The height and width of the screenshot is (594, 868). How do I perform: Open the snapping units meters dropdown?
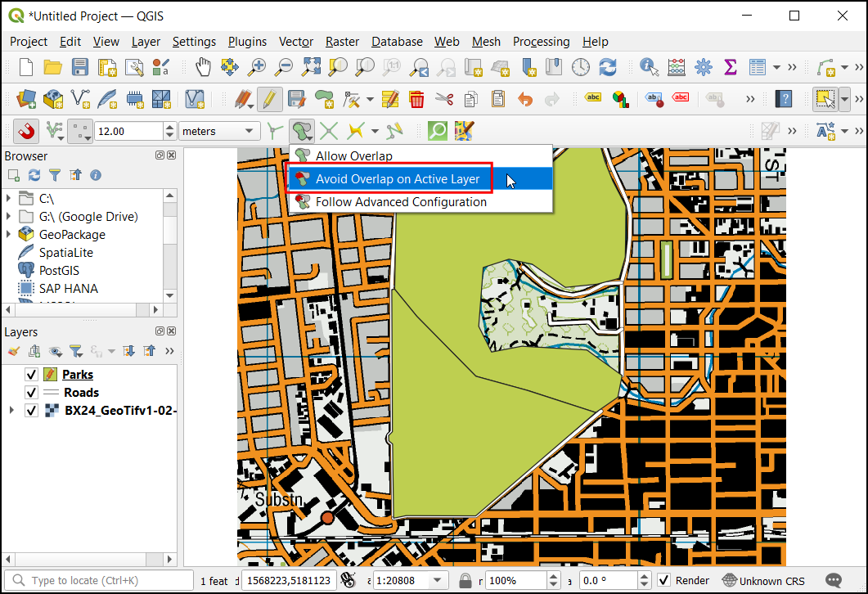[x=218, y=131]
